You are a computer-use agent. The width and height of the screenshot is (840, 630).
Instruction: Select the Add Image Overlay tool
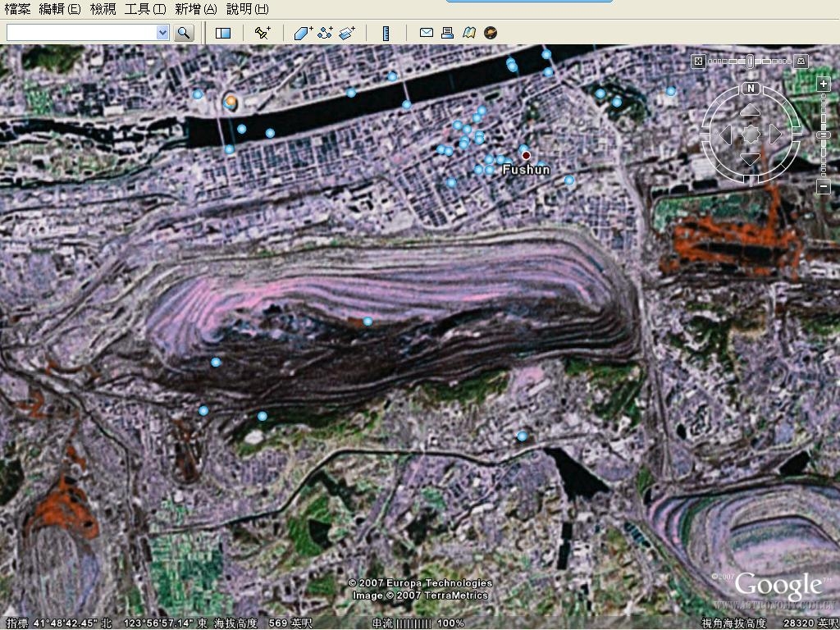click(347, 33)
